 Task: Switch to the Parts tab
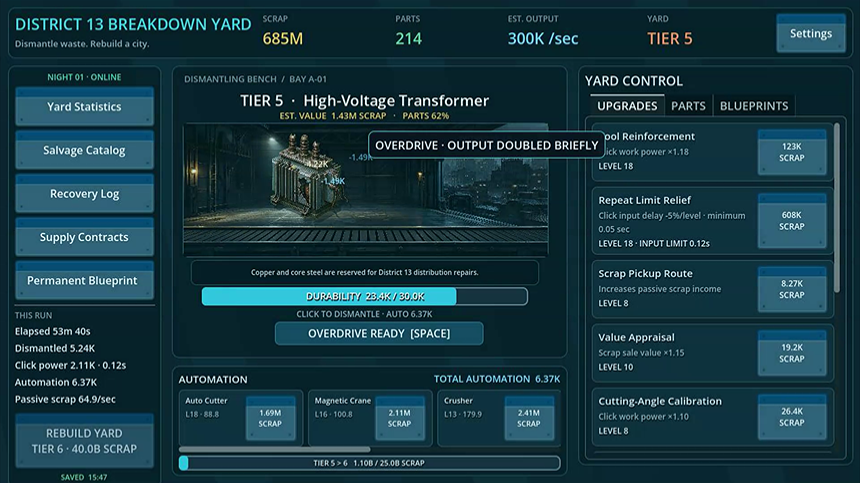(688, 106)
